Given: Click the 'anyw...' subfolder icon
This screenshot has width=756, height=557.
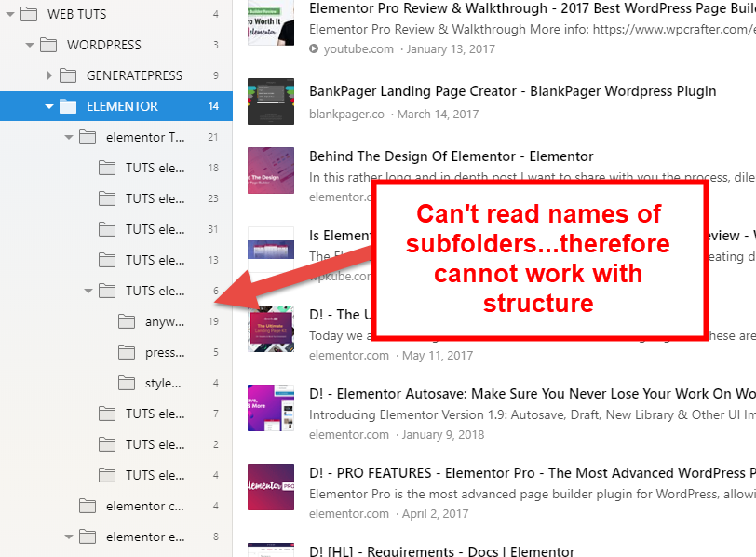Looking at the screenshot, I should point(127,321).
